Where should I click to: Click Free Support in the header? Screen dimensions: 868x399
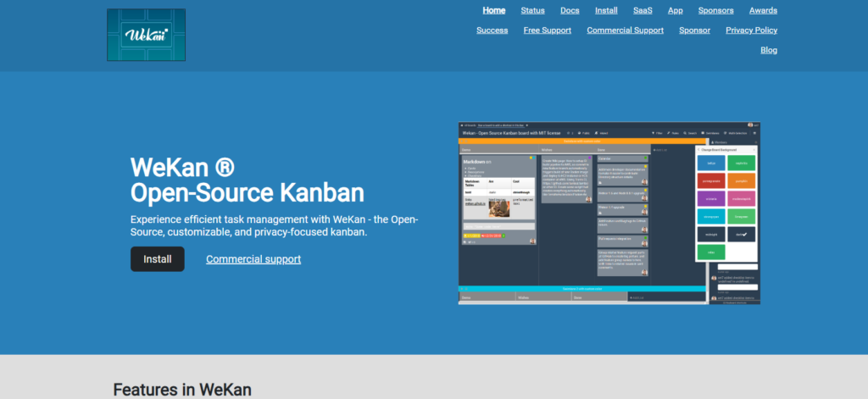pyautogui.click(x=547, y=30)
